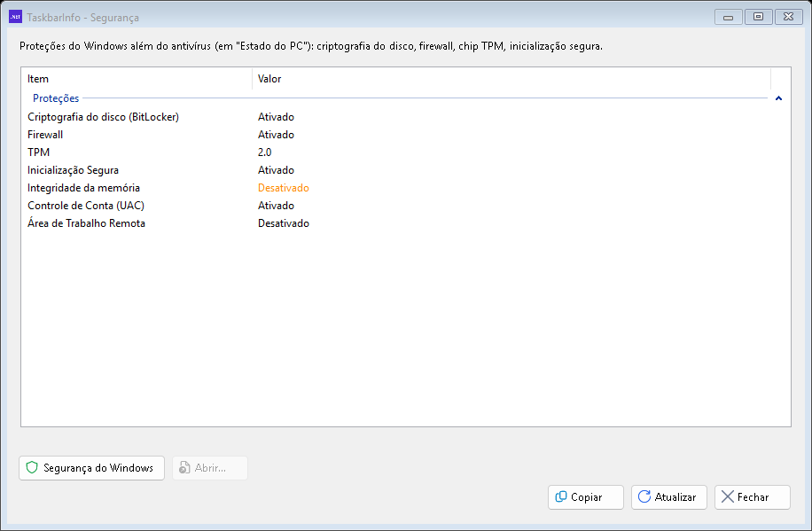Close the dialog using Fechar button
The image size is (812, 531).
tap(753, 496)
